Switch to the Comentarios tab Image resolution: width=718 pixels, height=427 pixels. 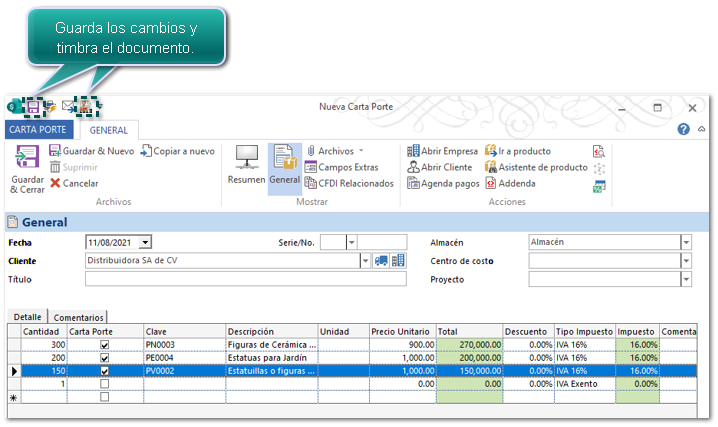pyautogui.click(x=78, y=316)
